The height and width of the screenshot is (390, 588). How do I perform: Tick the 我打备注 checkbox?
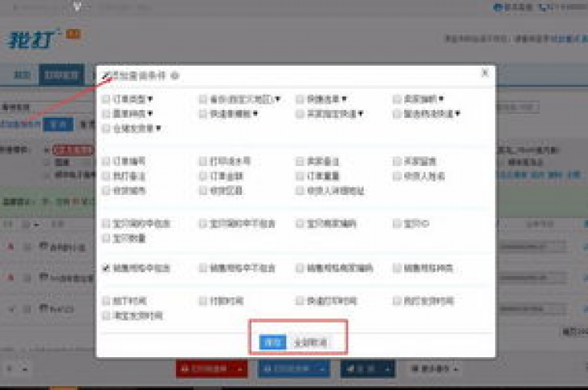point(106,176)
